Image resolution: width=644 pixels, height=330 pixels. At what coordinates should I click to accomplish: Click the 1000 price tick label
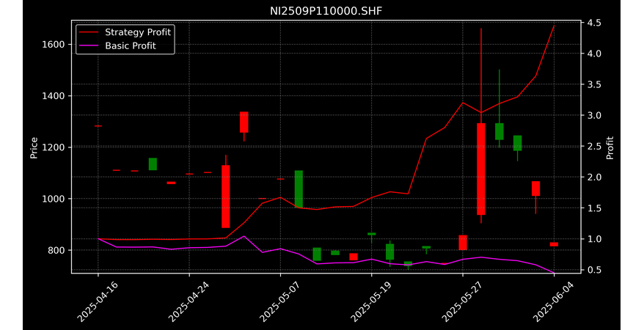[54, 199]
